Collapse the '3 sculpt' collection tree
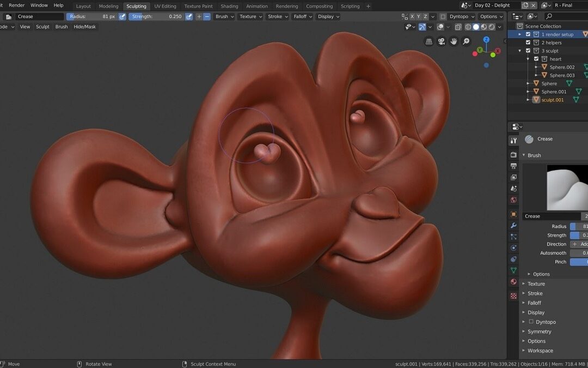Image resolution: width=588 pixels, height=368 pixels. pos(520,51)
